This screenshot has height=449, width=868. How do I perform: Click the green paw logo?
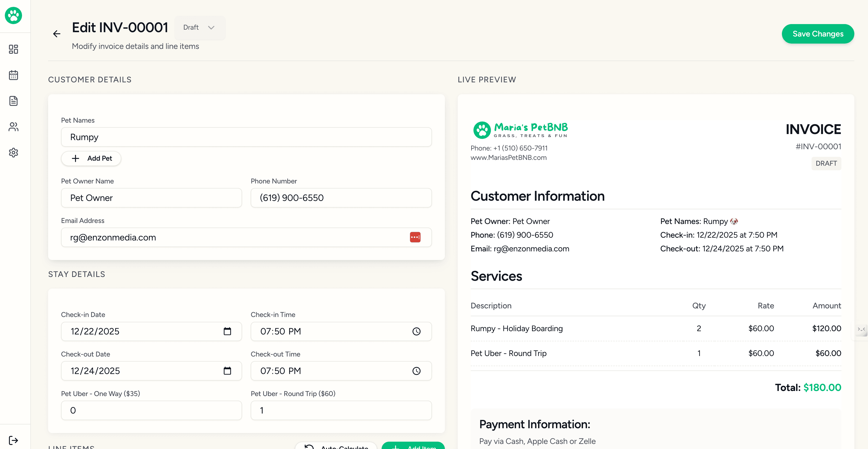[x=13, y=15]
